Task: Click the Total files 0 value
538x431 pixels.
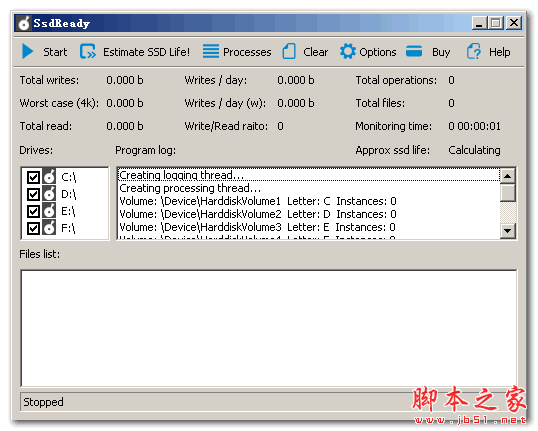Action: pos(451,103)
